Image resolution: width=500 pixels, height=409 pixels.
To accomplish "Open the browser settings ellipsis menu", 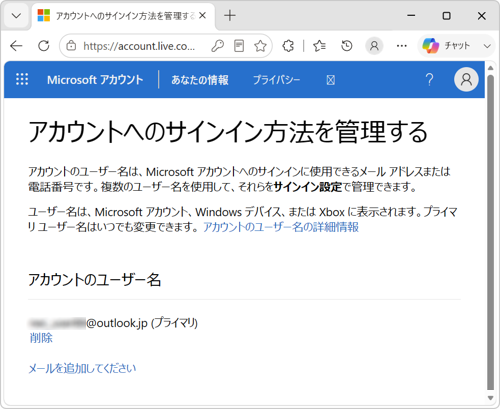I will click(402, 46).
